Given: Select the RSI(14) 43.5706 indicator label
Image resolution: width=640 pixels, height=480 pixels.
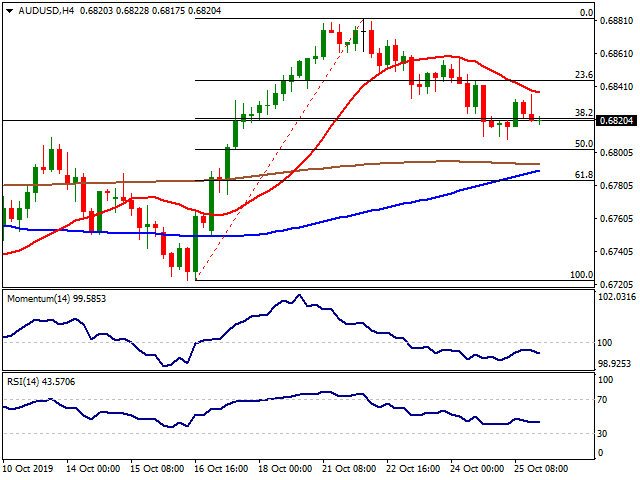Looking at the screenshot, I should [x=41, y=382].
